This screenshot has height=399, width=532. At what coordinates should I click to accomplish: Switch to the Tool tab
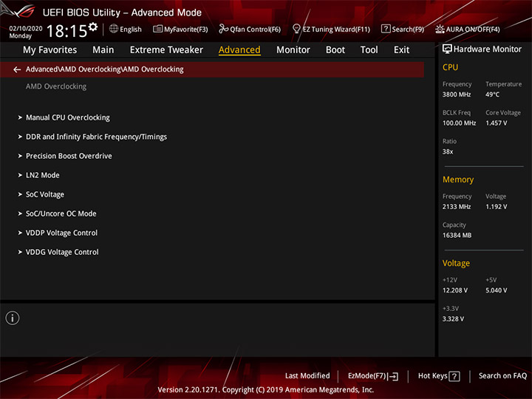[x=369, y=50]
